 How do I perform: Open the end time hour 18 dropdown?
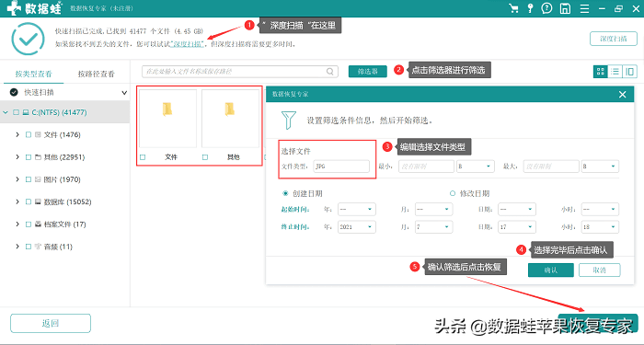[x=600, y=226]
